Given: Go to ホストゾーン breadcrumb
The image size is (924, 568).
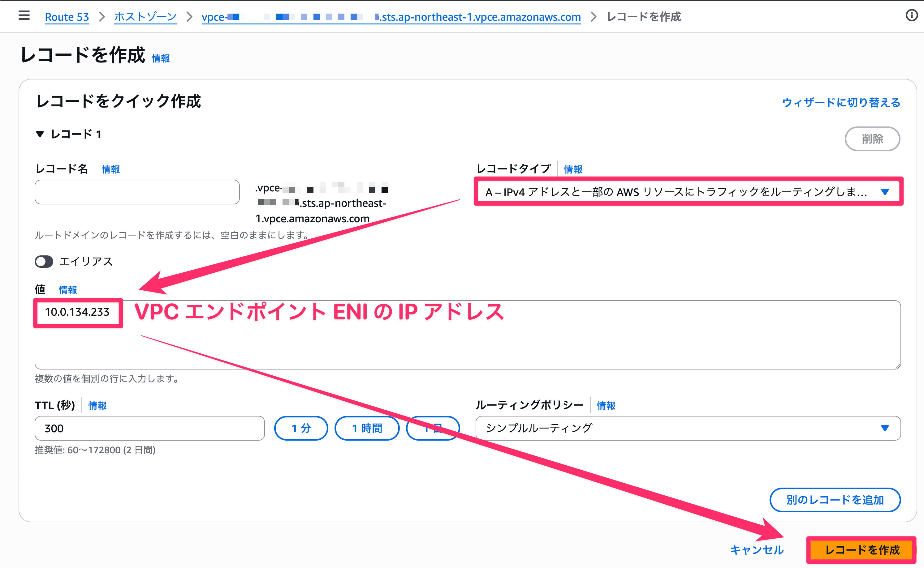Looking at the screenshot, I should tap(145, 17).
